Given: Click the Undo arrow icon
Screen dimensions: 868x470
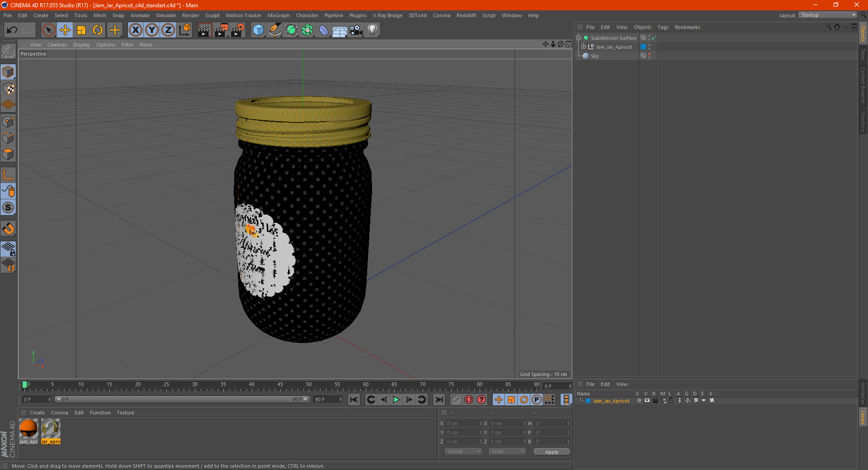Looking at the screenshot, I should coord(12,30).
